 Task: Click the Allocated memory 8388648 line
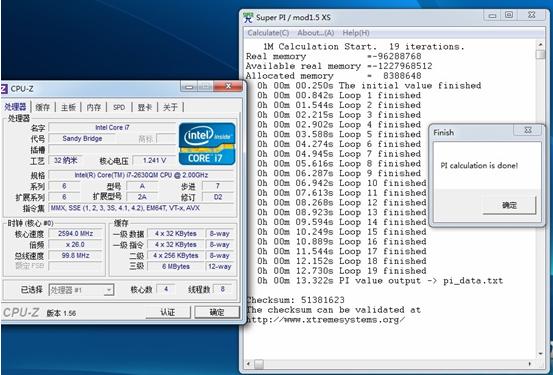pyautogui.click(x=333, y=76)
